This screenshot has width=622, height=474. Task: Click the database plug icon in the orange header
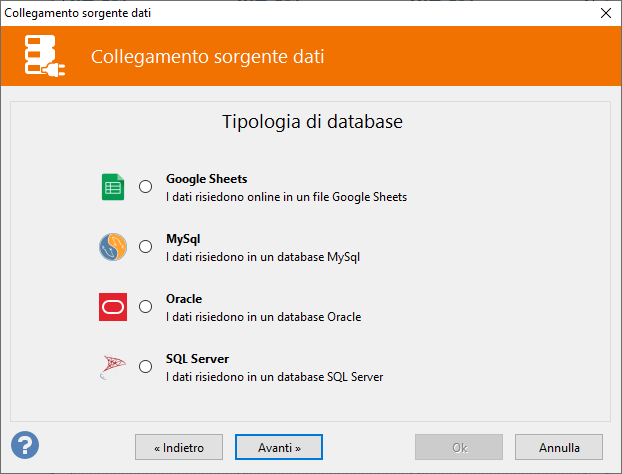44,56
